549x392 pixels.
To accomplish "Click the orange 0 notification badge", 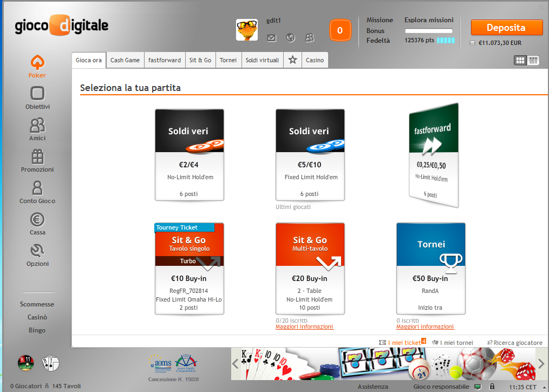I will (340, 30).
